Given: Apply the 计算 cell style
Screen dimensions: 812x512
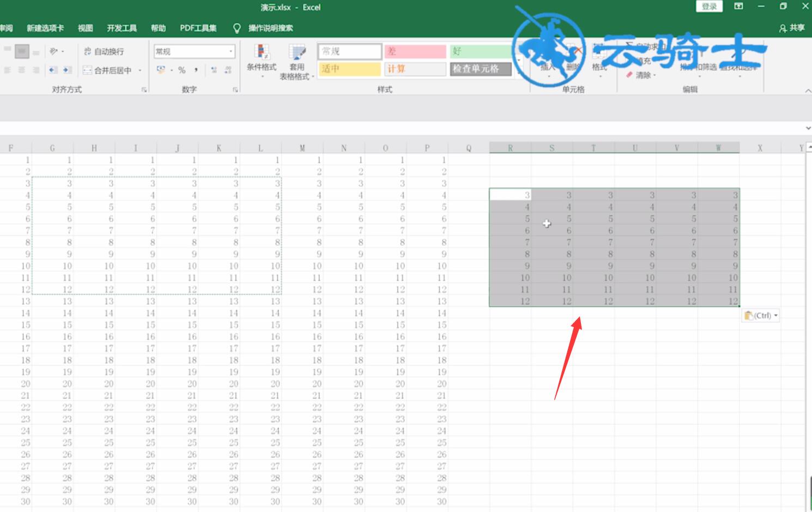Looking at the screenshot, I should (x=415, y=69).
